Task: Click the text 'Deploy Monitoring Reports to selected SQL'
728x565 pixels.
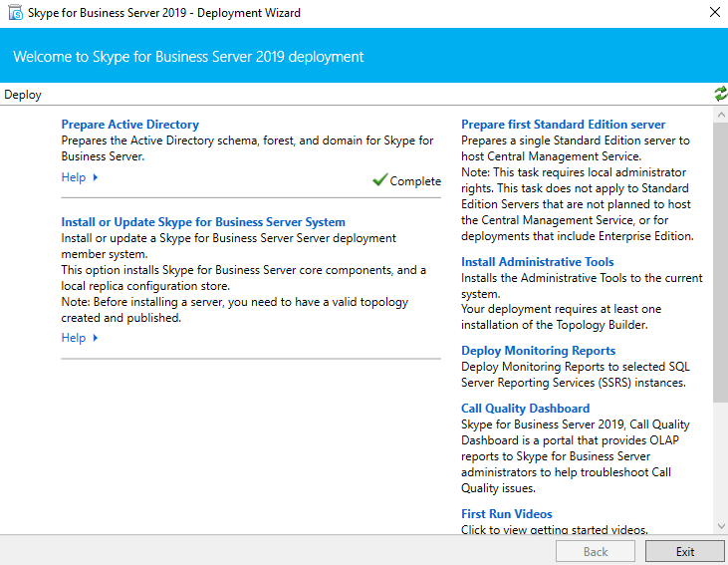Action: pos(576,367)
